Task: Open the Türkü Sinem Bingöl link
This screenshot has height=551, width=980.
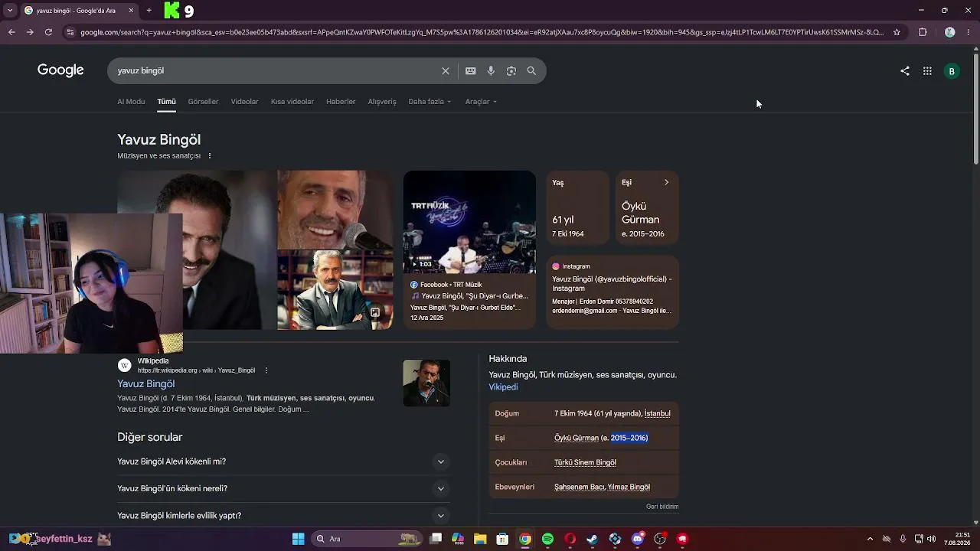Action: pos(585,462)
